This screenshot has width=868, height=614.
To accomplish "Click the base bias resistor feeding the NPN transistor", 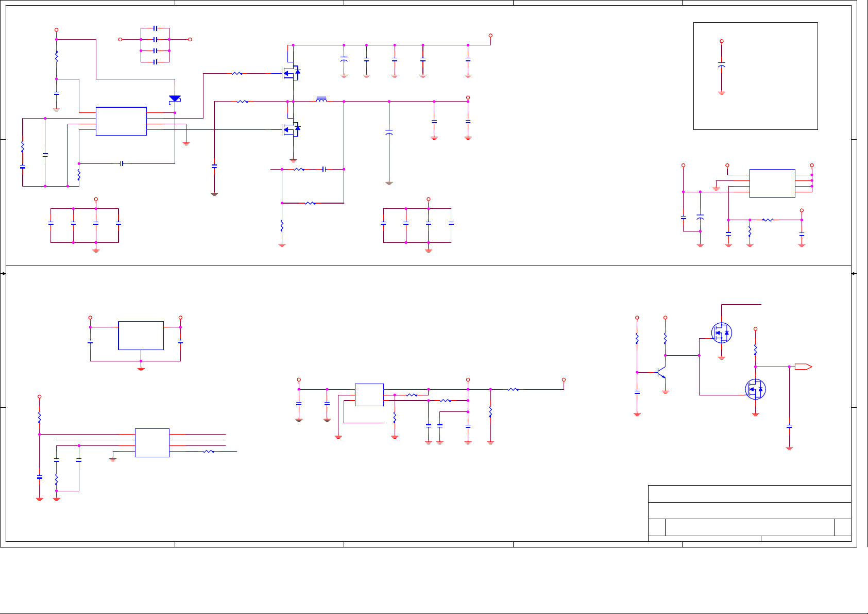I will click(637, 338).
